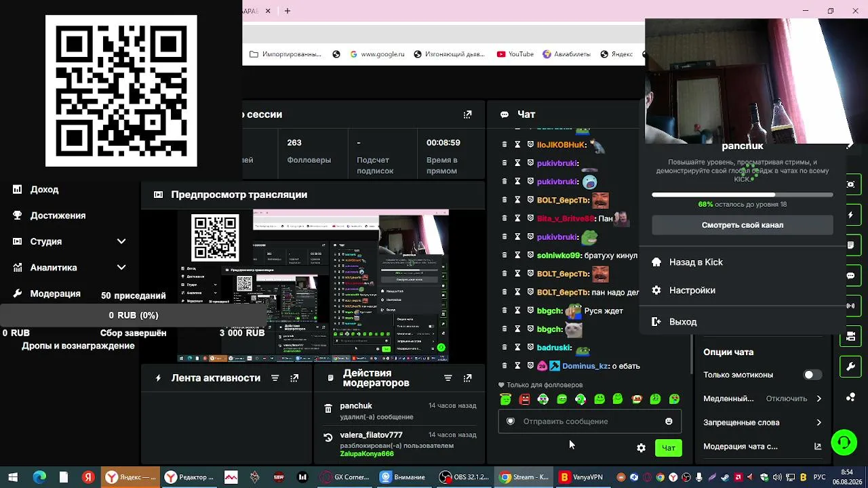Open the Импортированные bookmarks folder
This screenshot has height=488, width=868.
(285, 54)
